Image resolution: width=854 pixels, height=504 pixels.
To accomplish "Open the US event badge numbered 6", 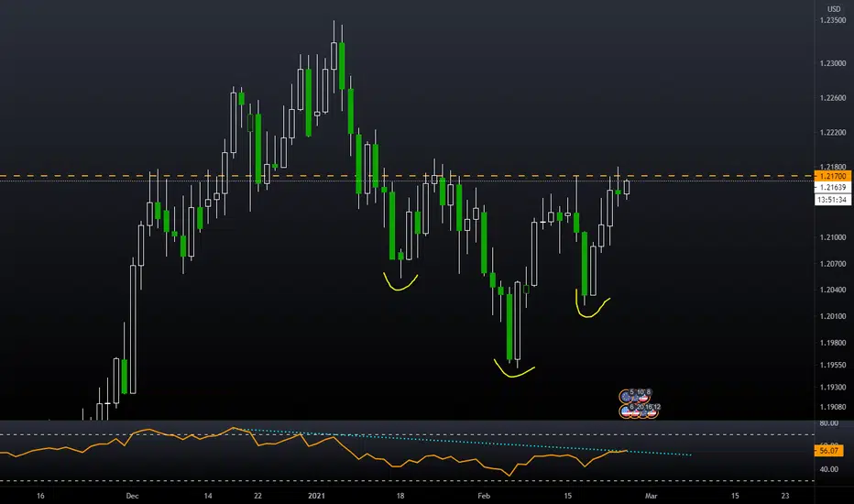I will [x=626, y=411].
